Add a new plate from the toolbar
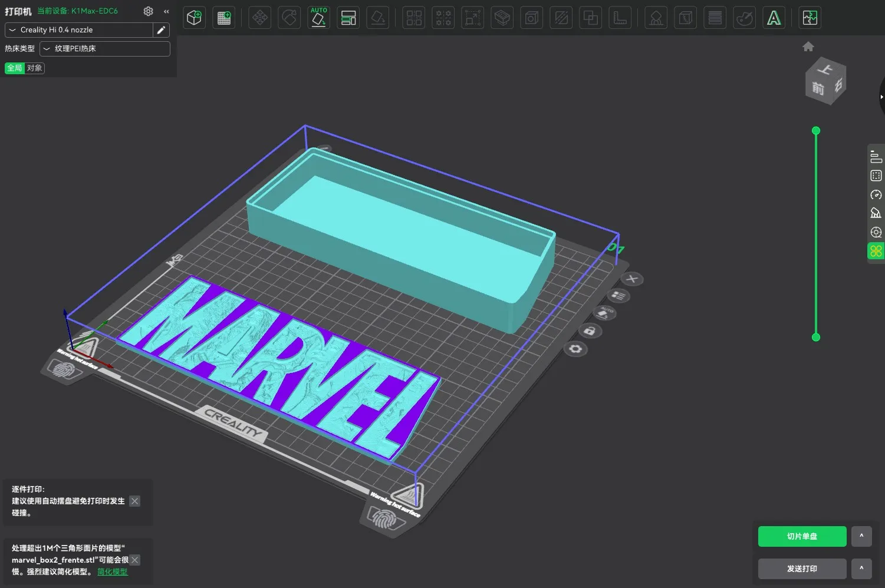This screenshot has width=885, height=588. (x=224, y=18)
